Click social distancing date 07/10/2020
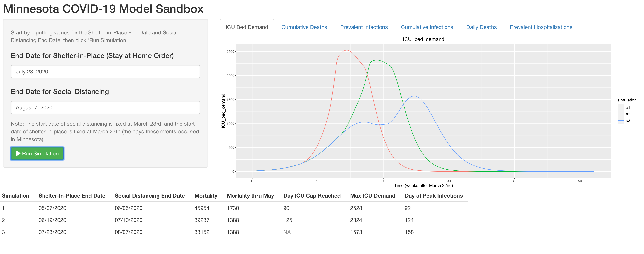This screenshot has height=254, width=644. coord(129,220)
